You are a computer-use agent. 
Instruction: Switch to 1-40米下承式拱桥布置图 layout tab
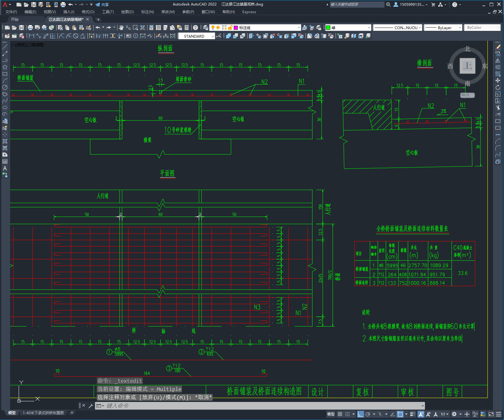coord(43,413)
